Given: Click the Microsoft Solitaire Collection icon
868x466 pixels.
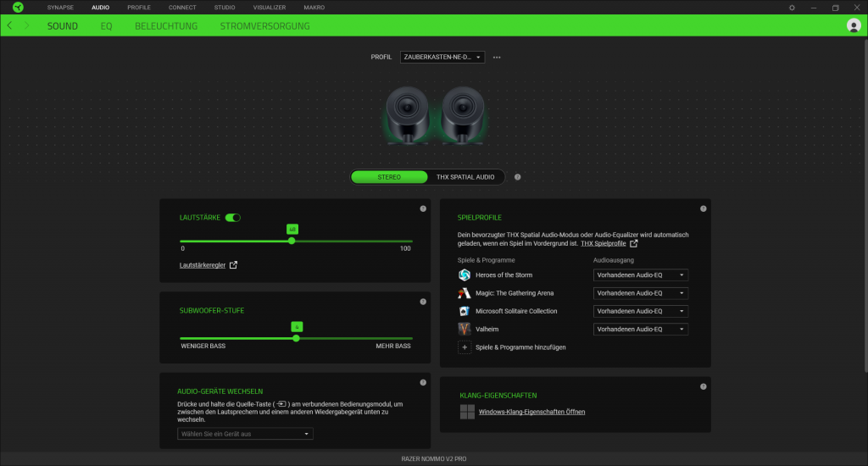Looking at the screenshot, I should point(465,311).
